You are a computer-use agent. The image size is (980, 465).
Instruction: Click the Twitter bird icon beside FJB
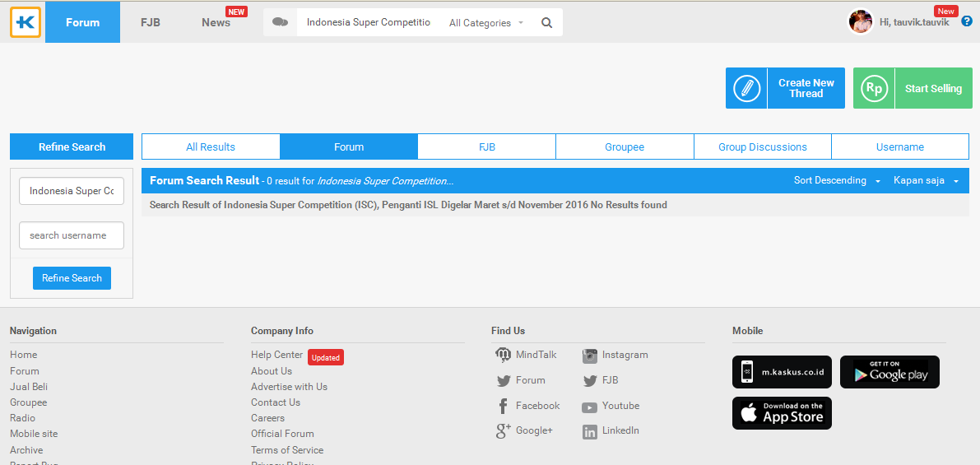point(590,380)
